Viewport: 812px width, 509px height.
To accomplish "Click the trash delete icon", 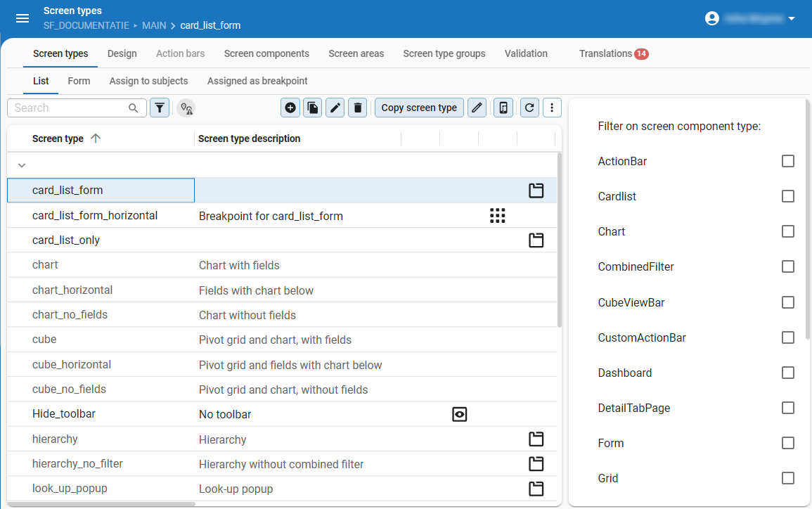I will click(358, 108).
